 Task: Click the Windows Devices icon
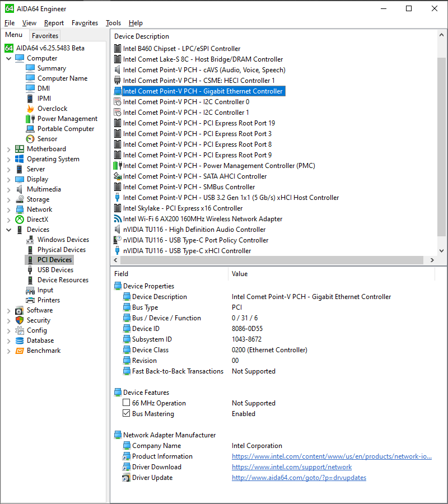(x=30, y=240)
